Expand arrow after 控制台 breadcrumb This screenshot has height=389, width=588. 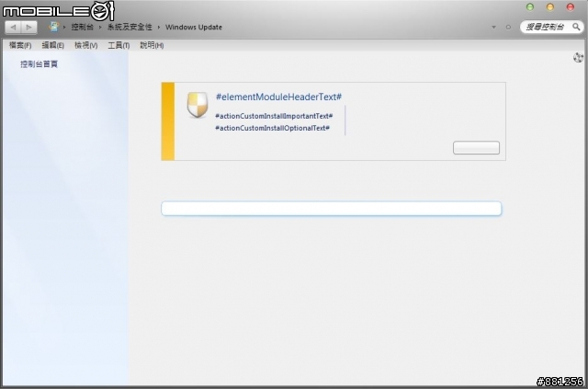[x=100, y=27]
